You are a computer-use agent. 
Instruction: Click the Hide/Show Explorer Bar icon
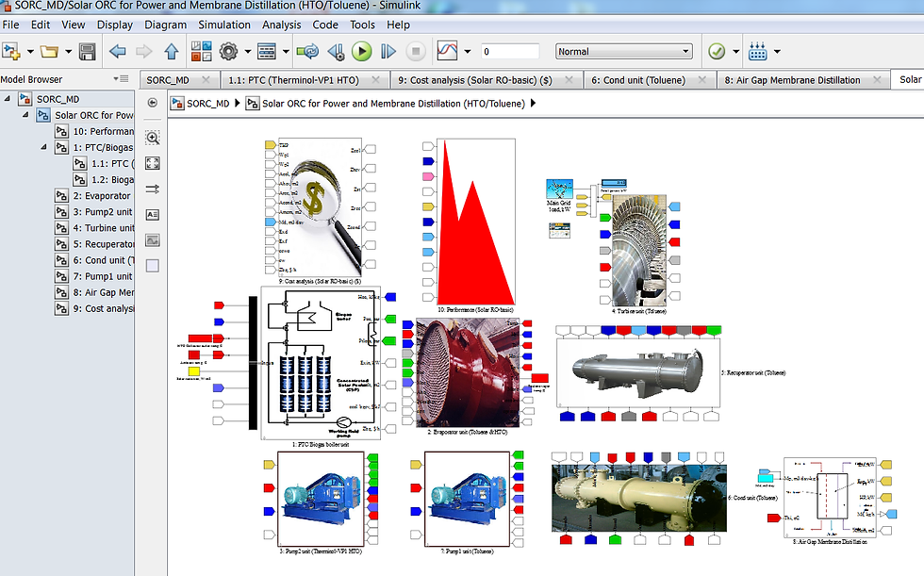point(153,103)
